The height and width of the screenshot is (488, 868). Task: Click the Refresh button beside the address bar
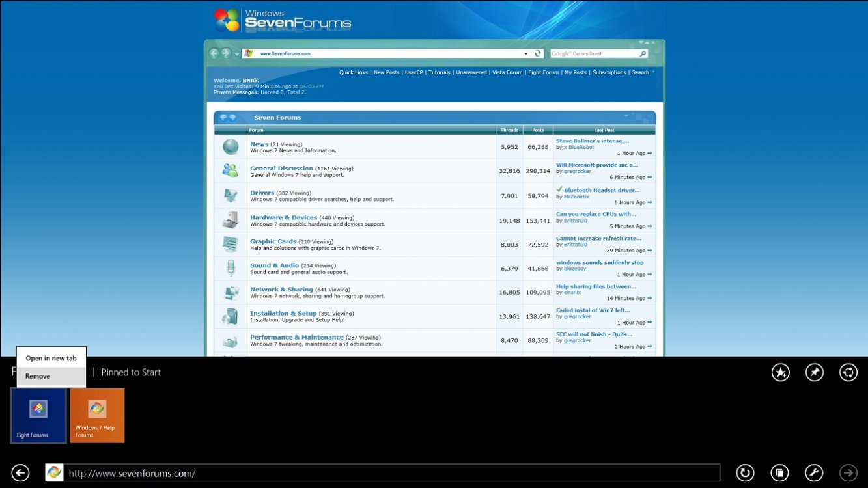point(745,473)
